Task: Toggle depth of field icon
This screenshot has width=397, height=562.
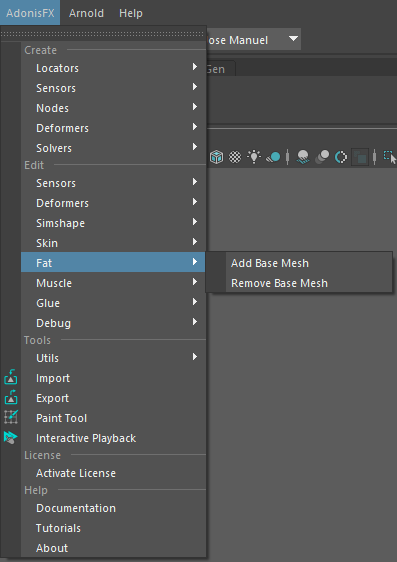Action: [x=360, y=157]
